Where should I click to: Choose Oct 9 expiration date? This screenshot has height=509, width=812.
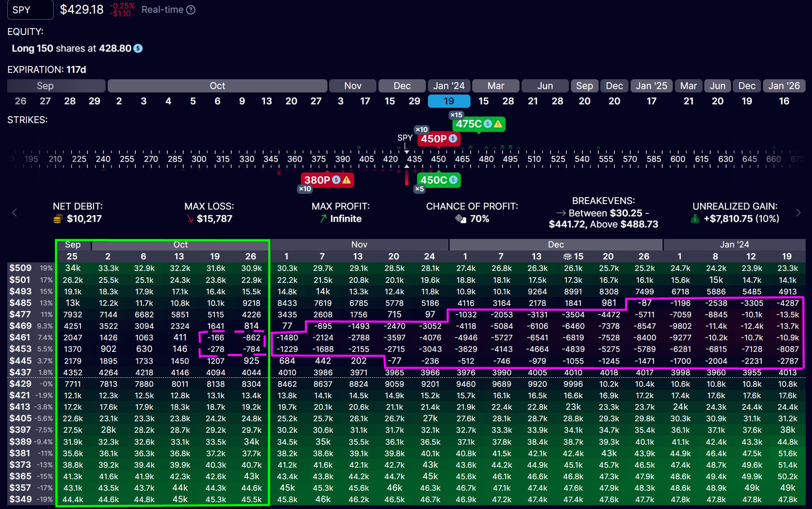(x=242, y=101)
